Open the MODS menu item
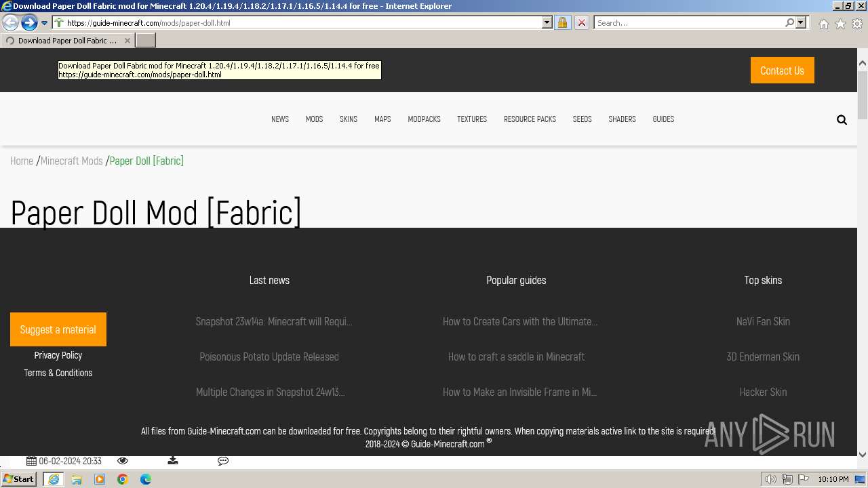Image resolution: width=868 pixels, height=488 pixels. tap(314, 119)
